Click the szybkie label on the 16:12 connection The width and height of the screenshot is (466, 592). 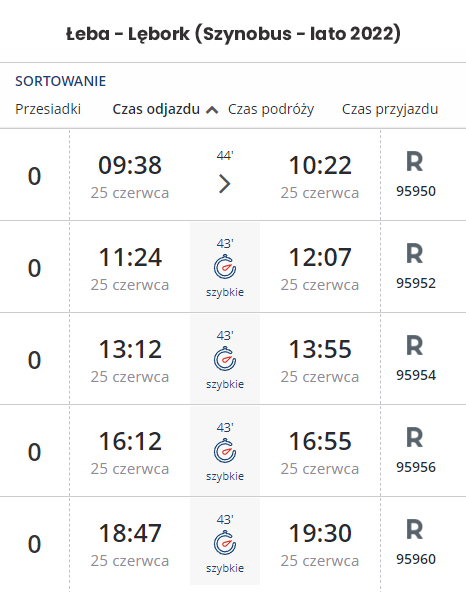[x=225, y=476]
